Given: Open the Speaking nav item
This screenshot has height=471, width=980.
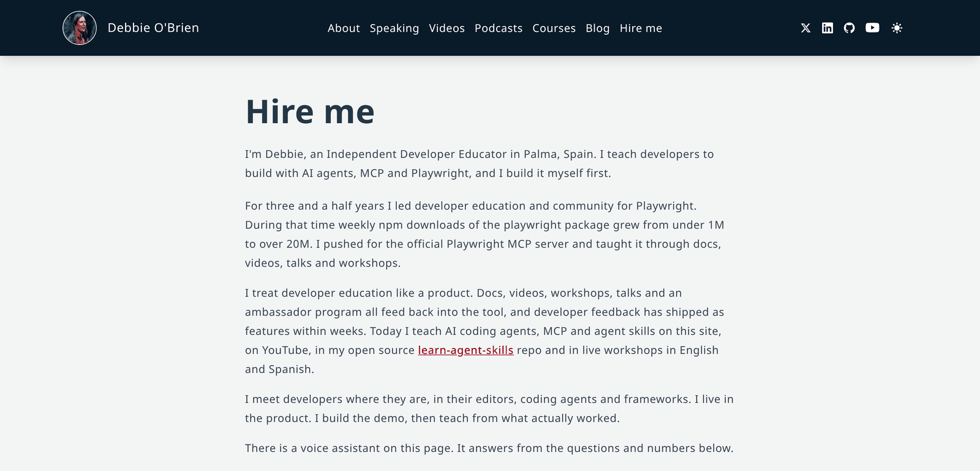Looking at the screenshot, I should [394, 28].
